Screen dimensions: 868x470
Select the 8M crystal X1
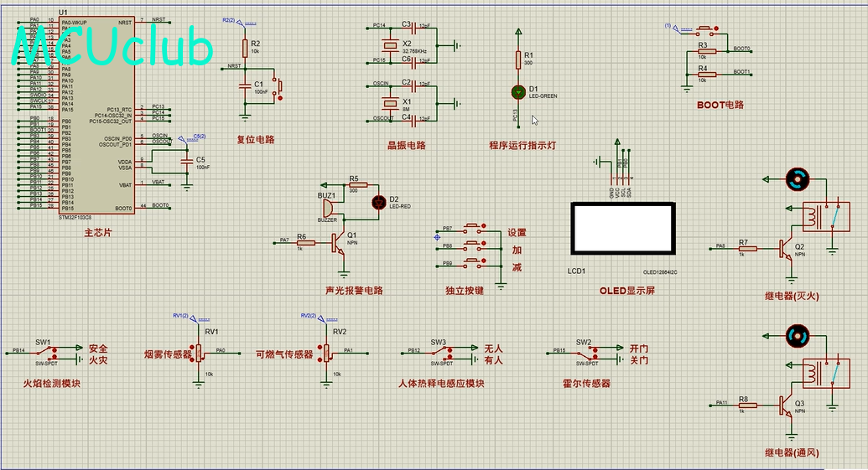click(x=391, y=103)
